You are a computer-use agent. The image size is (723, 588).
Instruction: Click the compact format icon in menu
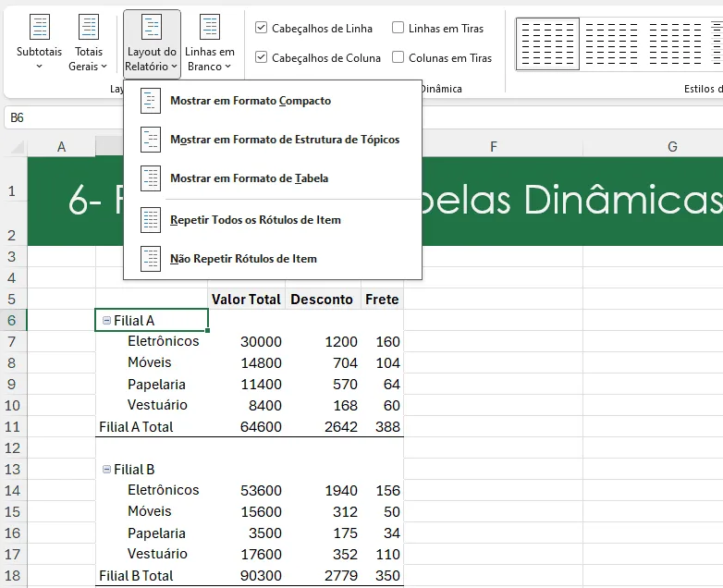tap(151, 101)
